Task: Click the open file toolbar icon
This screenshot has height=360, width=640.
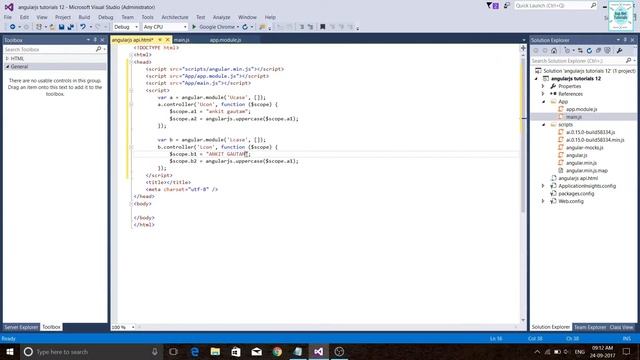Action: [52, 27]
